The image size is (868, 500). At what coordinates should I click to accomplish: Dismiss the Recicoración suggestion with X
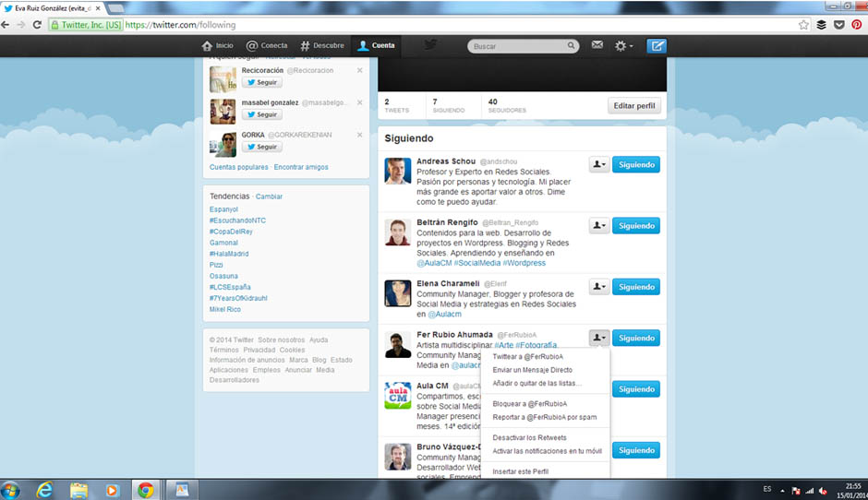(360, 70)
